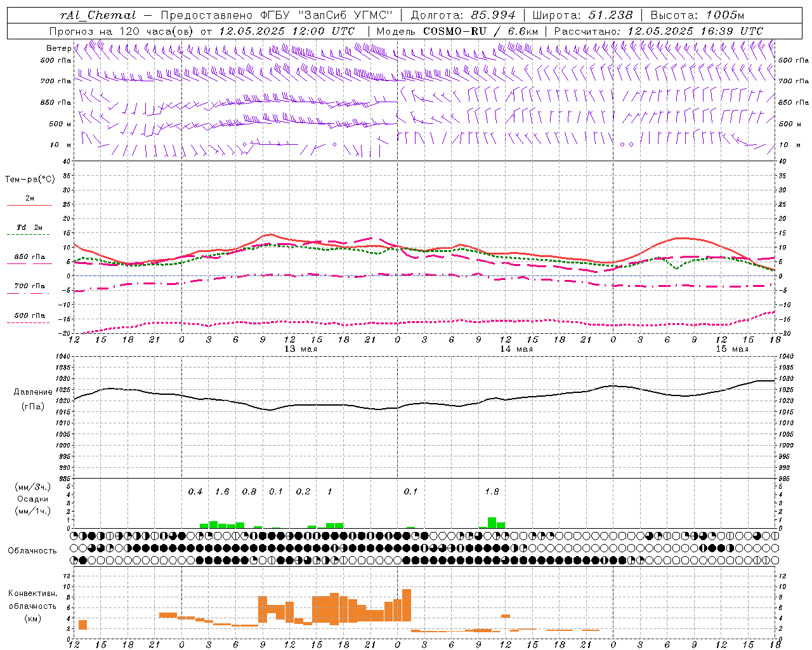Click the (мм/3ч.) precipitation unit label
Image resolution: width=812 pixels, height=650 pixels.
(33, 487)
